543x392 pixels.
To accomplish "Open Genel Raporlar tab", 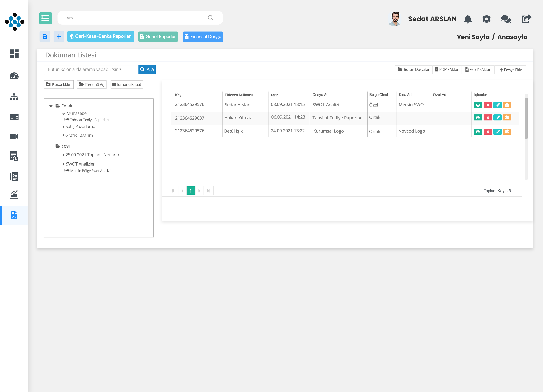I will (158, 37).
